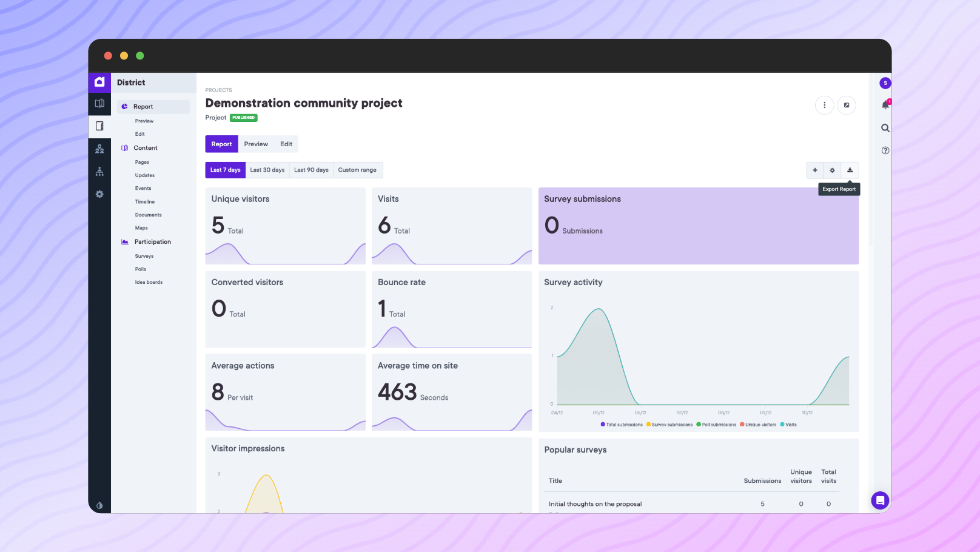
Task: Click the search magnifier icon
Action: [885, 127]
